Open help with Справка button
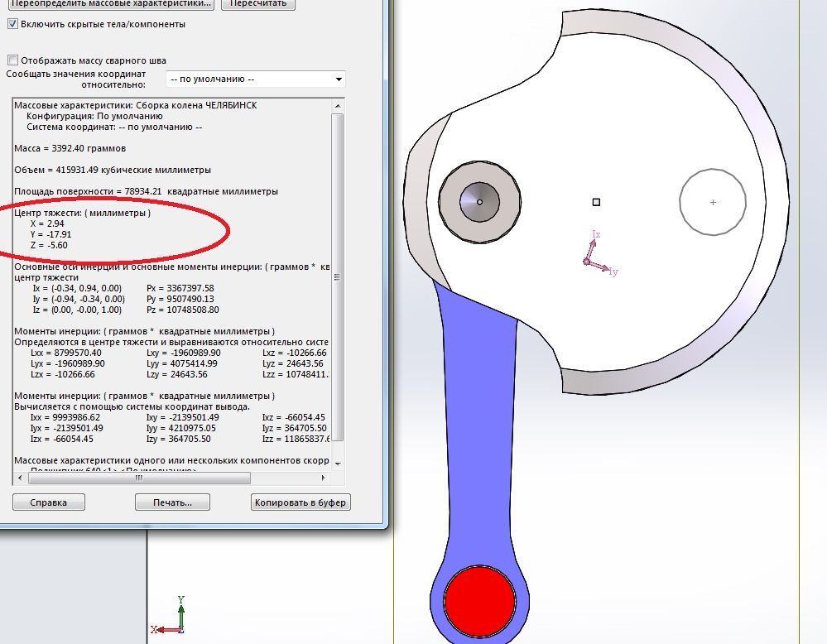The width and height of the screenshot is (827, 644). pos(49,502)
